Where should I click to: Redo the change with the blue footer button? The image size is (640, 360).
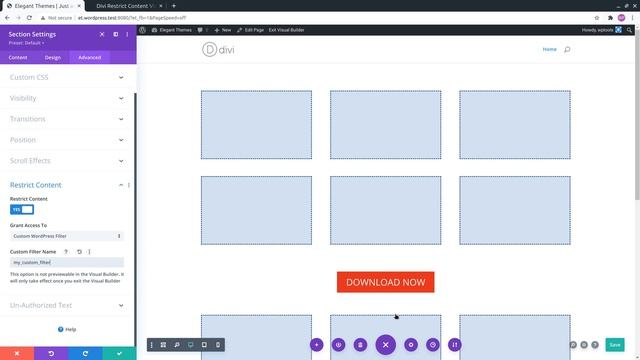85,353
